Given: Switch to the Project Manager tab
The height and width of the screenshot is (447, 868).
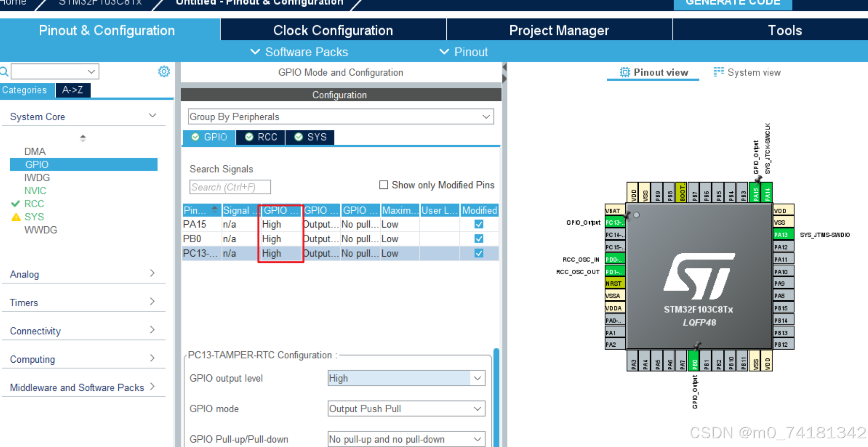Looking at the screenshot, I should 559,30.
